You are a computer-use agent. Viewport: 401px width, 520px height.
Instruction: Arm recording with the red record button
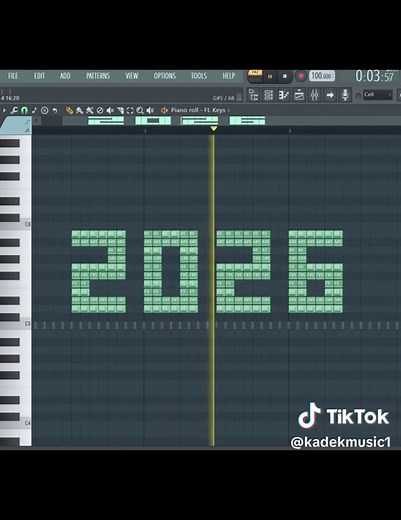[301, 76]
